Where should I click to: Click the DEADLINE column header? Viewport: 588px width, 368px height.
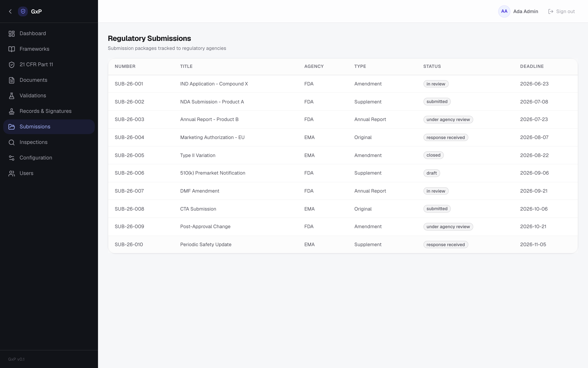(532, 66)
